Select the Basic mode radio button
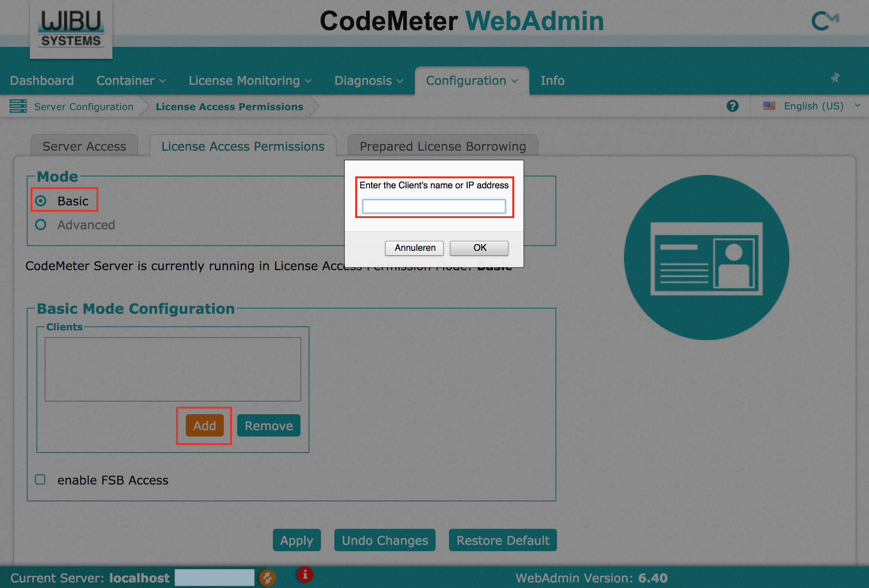 [41, 201]
